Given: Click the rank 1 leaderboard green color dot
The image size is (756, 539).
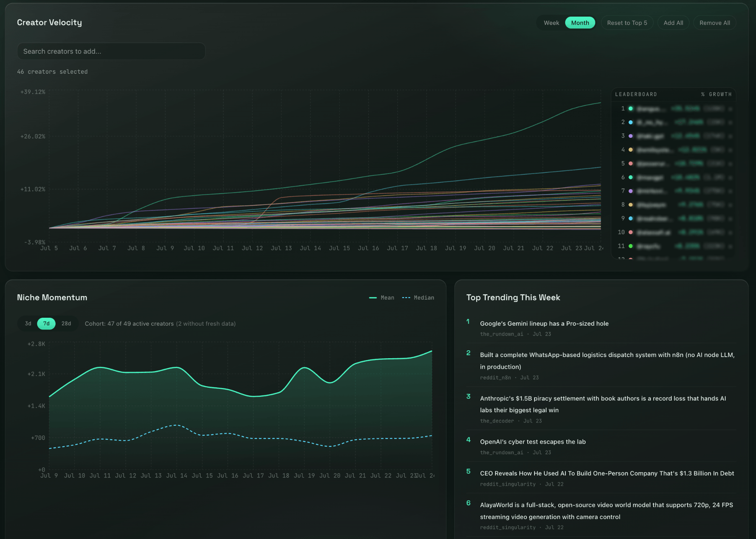Looking at the screenshot, I should [631, 109].
